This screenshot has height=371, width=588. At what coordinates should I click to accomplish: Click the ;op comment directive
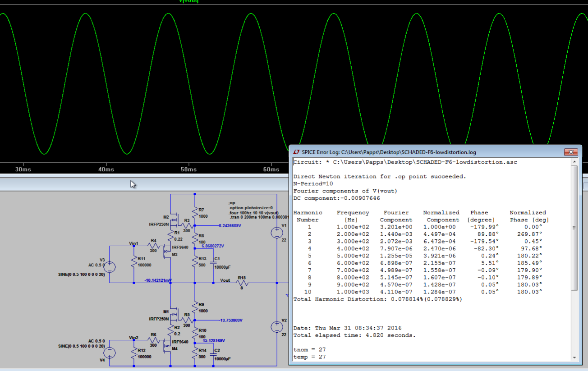click(x=232, y=203)
